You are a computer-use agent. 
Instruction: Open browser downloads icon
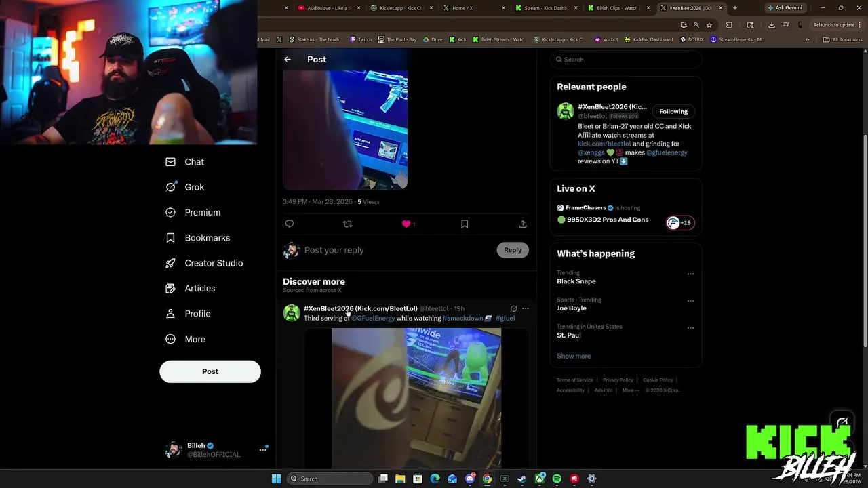pyautogui.click(x=772, y=25)
